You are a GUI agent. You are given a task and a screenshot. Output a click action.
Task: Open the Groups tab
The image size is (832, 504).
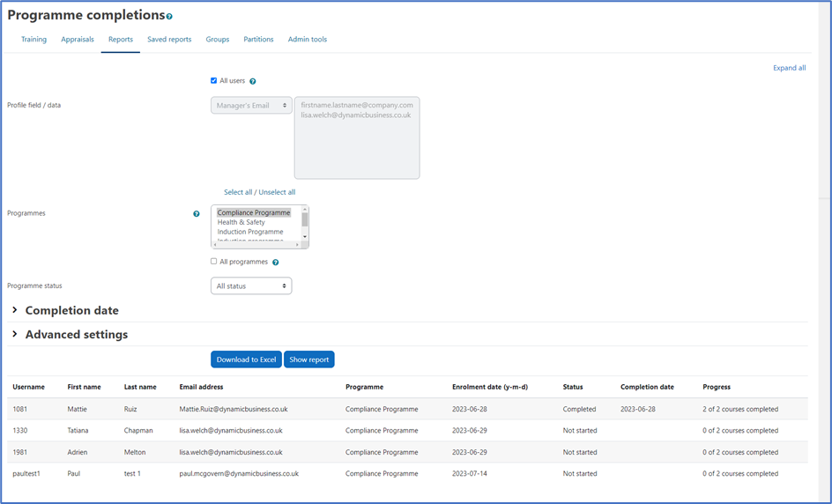218,40
